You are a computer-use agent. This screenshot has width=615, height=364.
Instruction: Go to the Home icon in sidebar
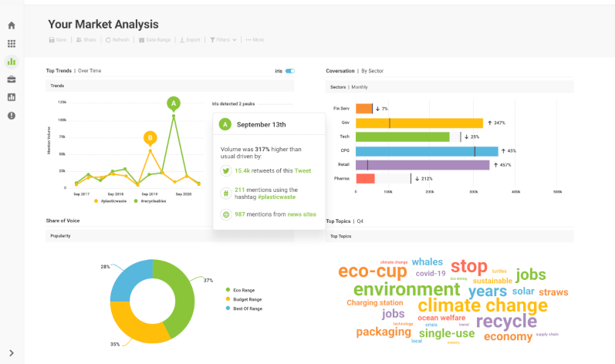click(x=12, y=25)
